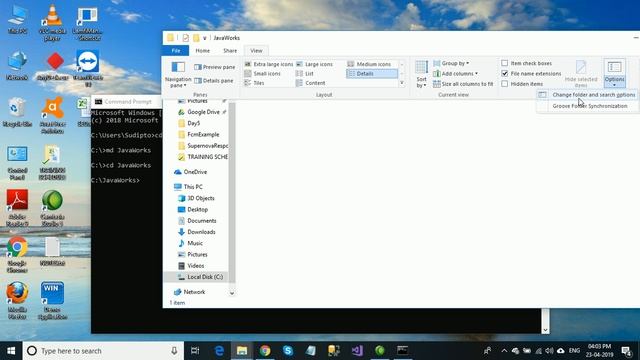Enable Item check boxes
Screen dimensions: 640x360
tap(504, 63)
